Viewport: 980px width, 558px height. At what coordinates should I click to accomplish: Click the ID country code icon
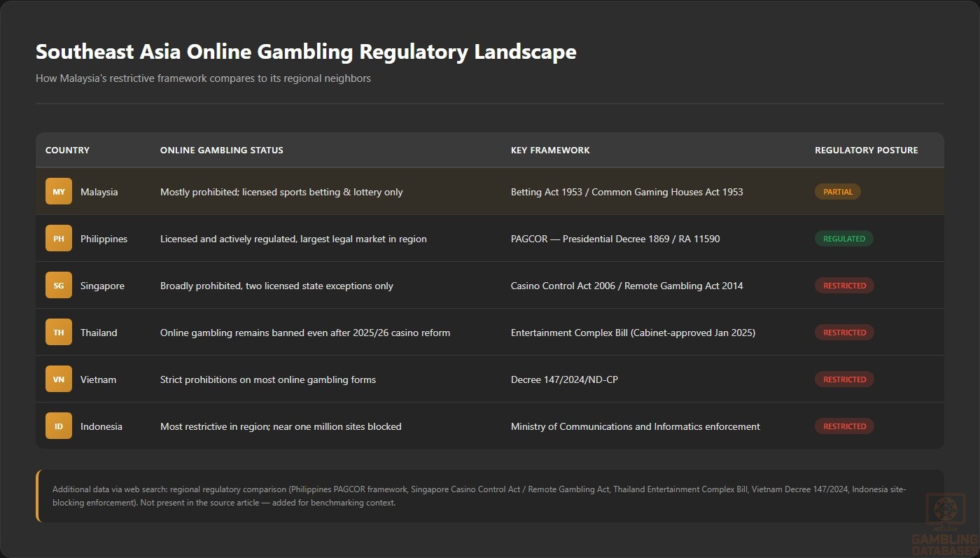[x=59, y=426]
